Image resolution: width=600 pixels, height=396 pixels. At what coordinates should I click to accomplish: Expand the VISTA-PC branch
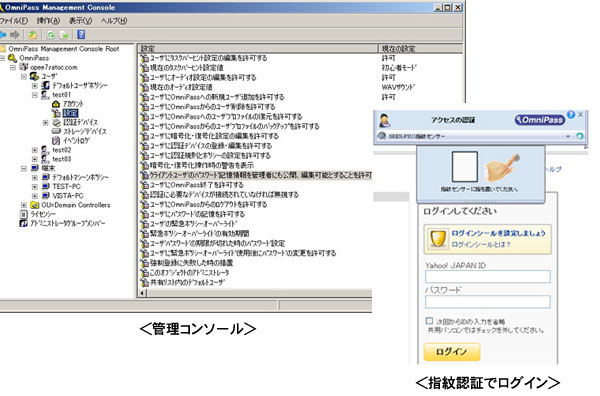[x=35, y=196]
